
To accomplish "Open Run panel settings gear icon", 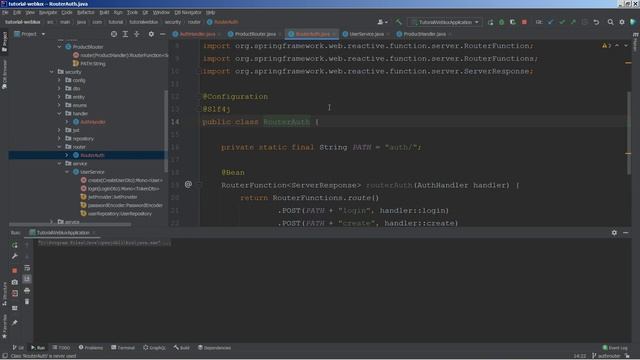I will (614, 233).
